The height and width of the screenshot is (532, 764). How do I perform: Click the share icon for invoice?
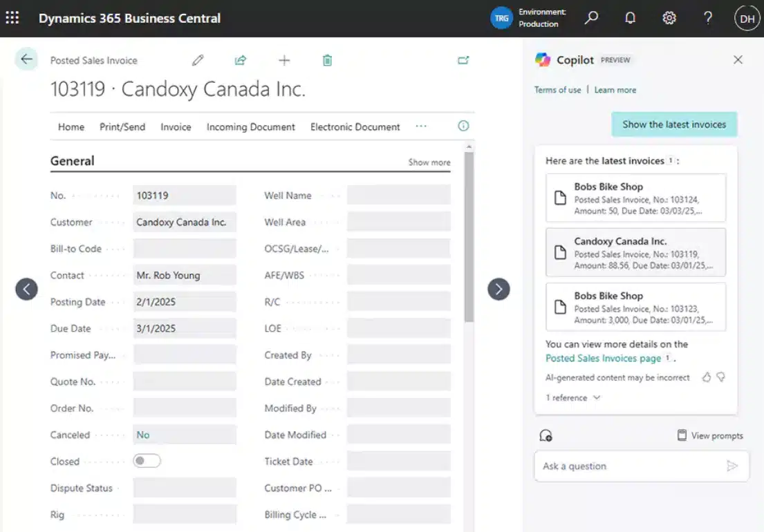click(241, 60)
